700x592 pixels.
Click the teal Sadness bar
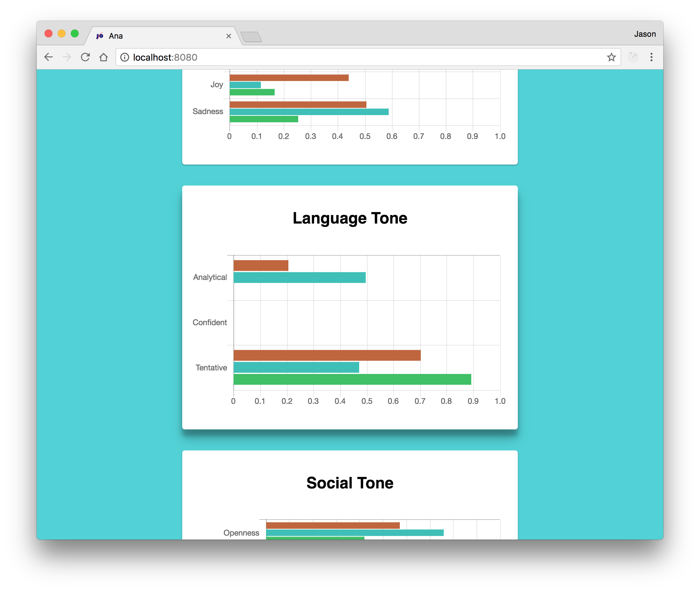[309, 112]
